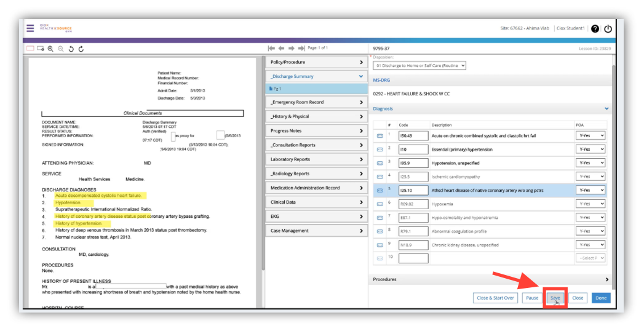This screenshot has height=331, width=644.
Task: Open Disposition dropdown Discharge to Home
Action: [419, 65]
